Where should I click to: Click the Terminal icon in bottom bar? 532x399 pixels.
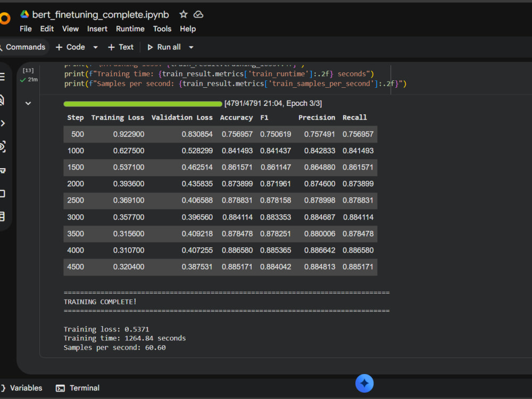61,388
